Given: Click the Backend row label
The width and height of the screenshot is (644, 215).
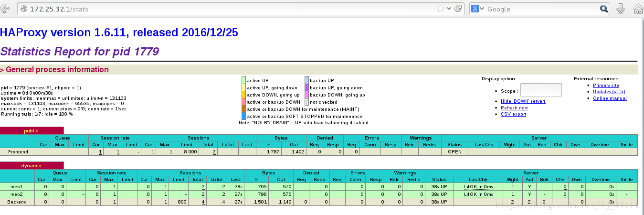Looking at the screenshot, I should [x=17, y=202].
